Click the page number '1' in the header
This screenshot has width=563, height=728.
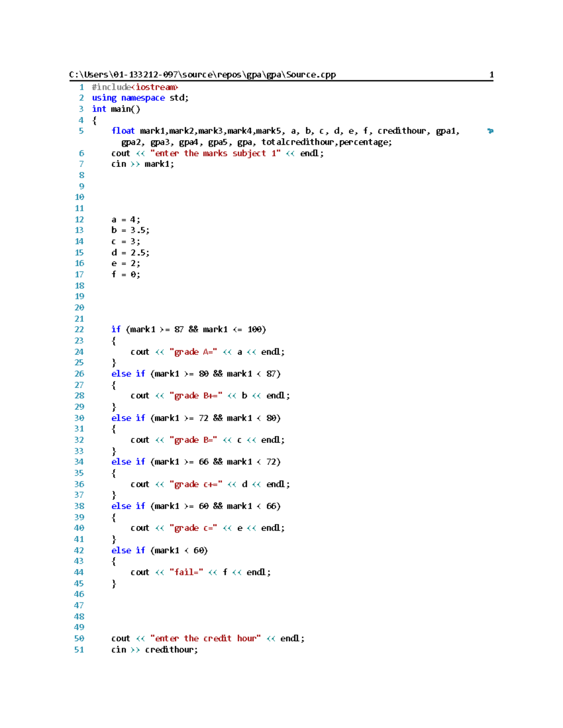point(491,75)
